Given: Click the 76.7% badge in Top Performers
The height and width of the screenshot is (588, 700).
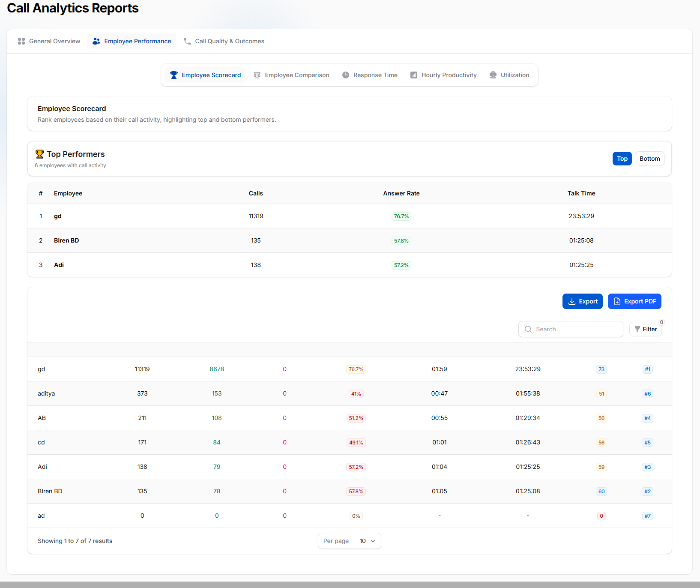Looking at the screenshot, I should tap(401, 216).
